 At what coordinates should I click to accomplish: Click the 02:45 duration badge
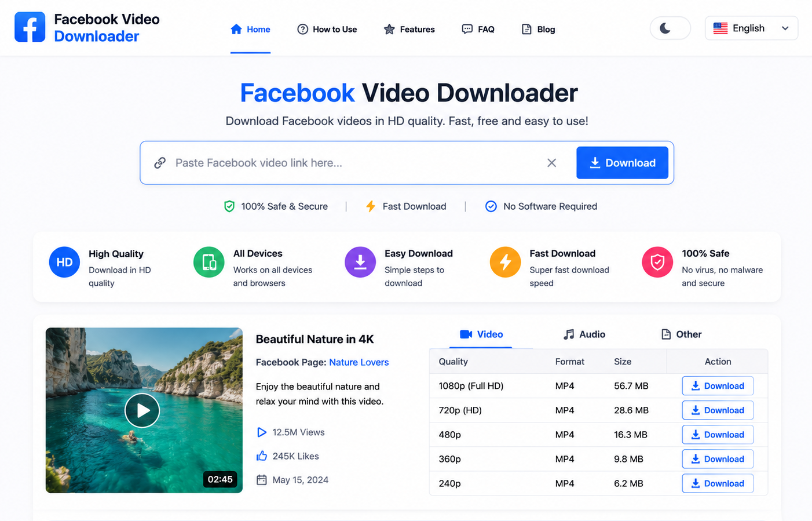click(220, 479)
